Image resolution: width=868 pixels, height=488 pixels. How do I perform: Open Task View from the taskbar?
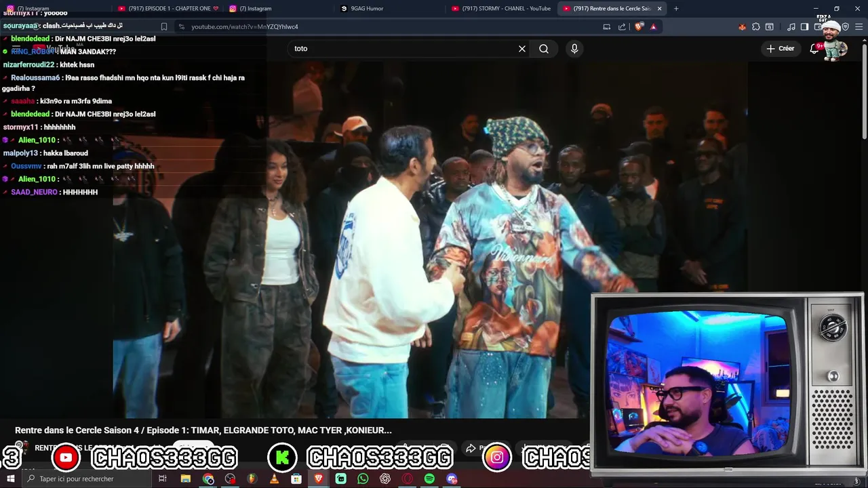[163, 479]
